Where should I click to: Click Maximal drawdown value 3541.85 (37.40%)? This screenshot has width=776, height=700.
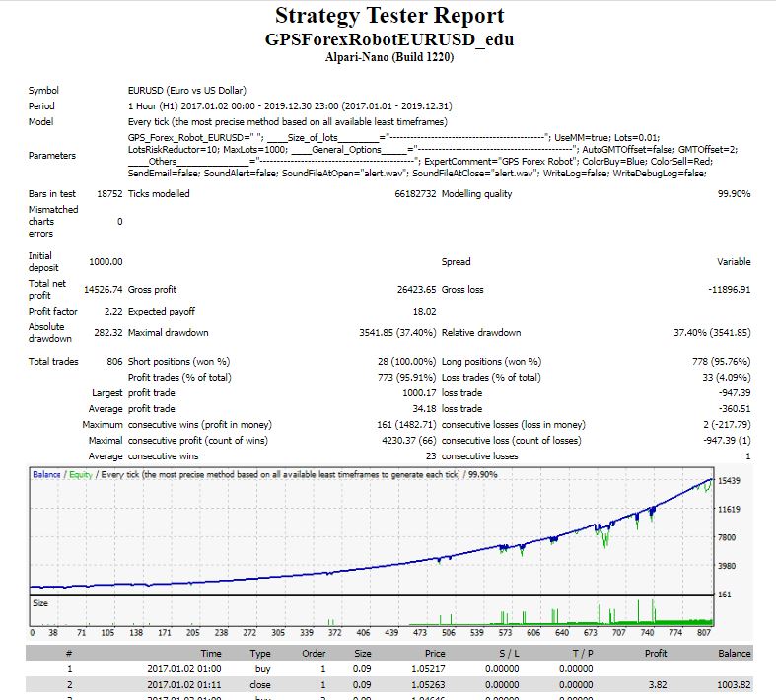point(397,333)
